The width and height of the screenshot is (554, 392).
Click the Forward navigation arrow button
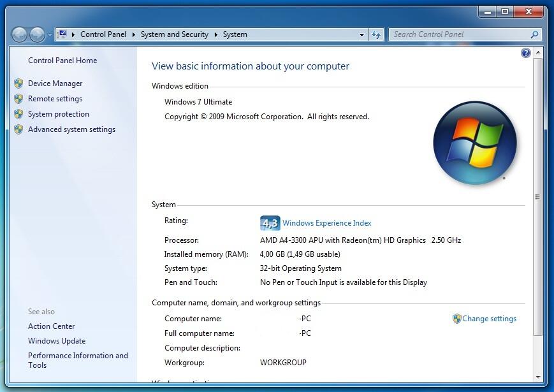click(x=37, y=34)
